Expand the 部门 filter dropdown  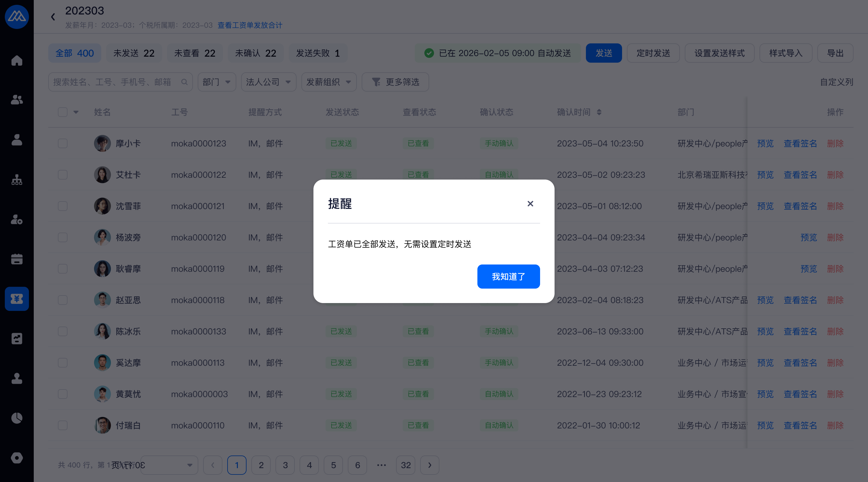(216, 82)
